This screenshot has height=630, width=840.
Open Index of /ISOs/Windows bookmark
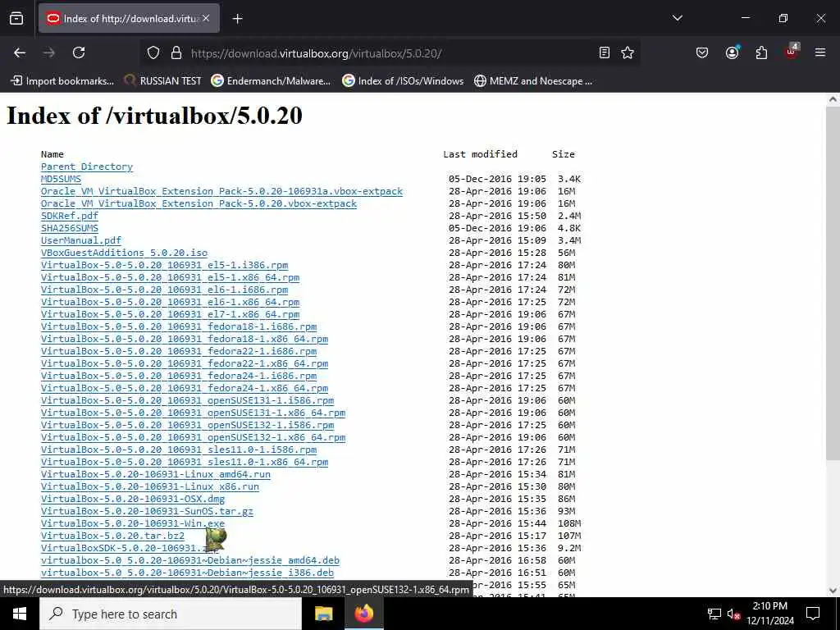[403, 81]
